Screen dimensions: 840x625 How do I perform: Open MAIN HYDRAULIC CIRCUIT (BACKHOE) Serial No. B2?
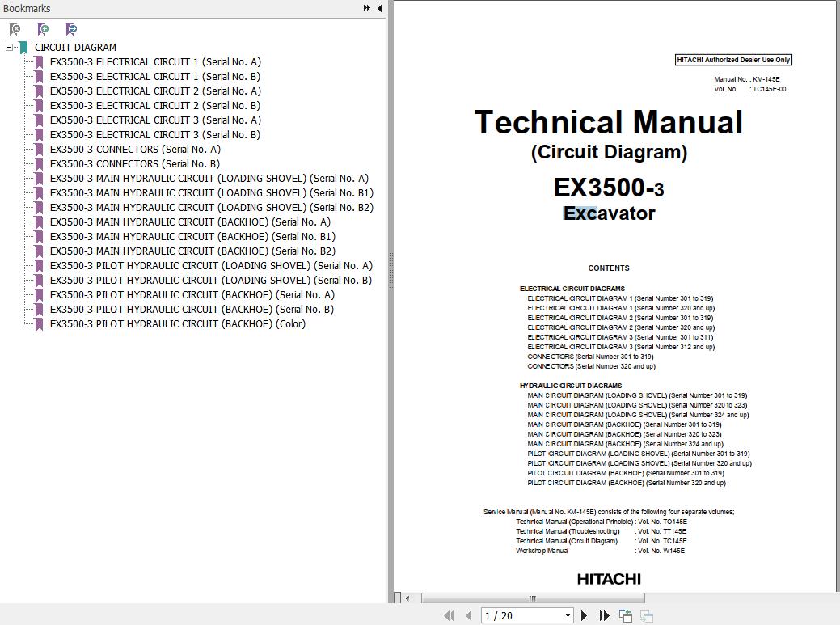[192, 251]
